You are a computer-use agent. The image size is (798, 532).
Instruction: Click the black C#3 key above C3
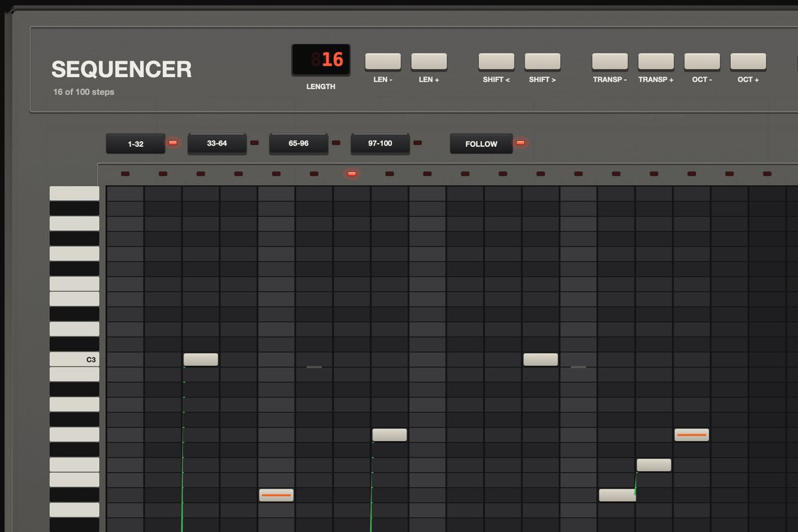point(74,344)
